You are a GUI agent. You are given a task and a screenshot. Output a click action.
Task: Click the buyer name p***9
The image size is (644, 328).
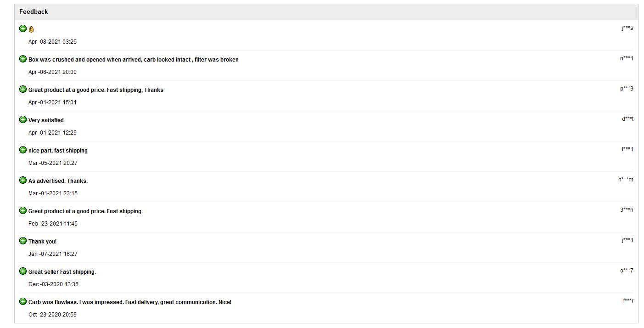(627, 89)
